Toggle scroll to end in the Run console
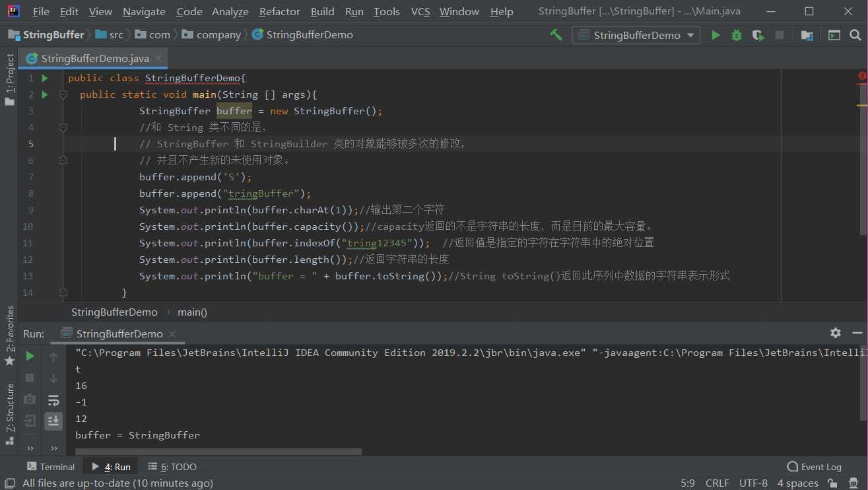The image size is (868, 490). [x=53, y=421]
